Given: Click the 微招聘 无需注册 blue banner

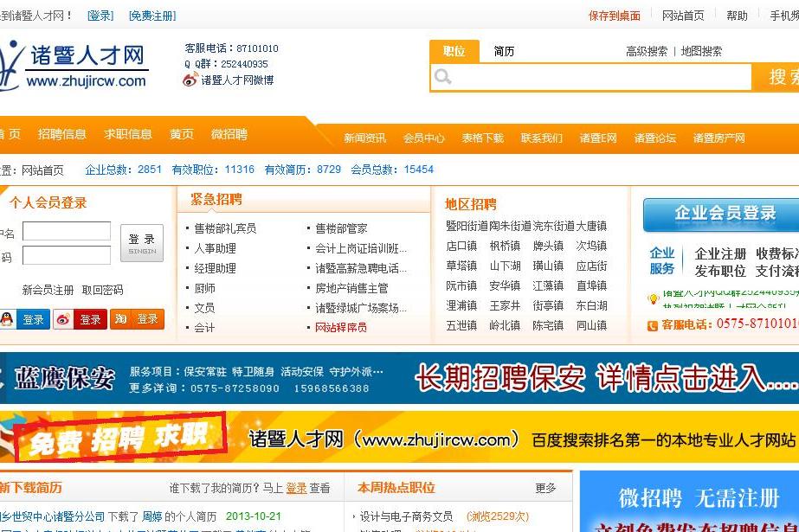Looking at the screenshot, I should coord(689,502).
